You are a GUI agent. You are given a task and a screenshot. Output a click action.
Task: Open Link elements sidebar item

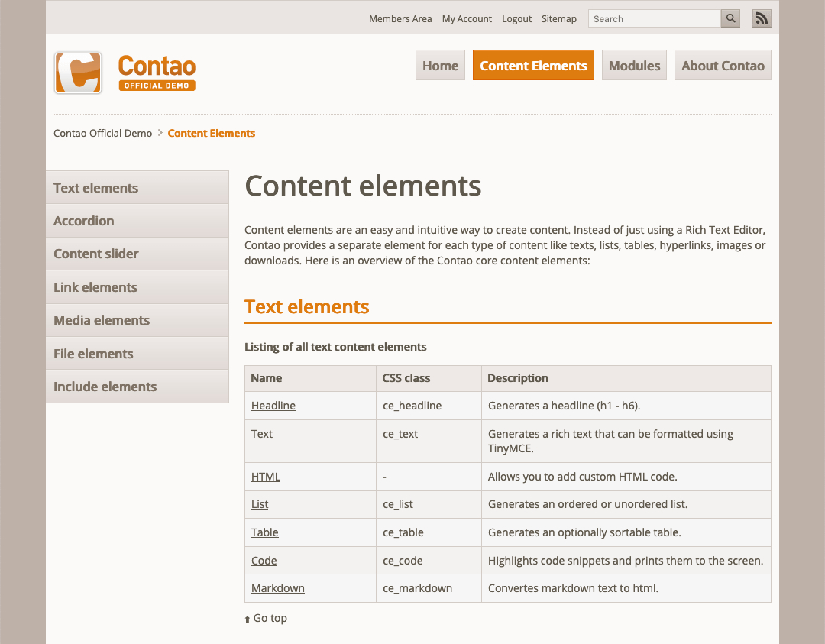pos(137,286)
